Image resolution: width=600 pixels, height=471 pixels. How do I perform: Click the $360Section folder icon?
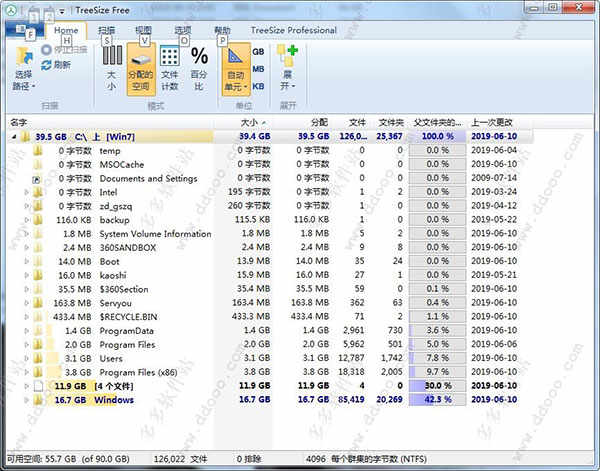click(38, 289)
